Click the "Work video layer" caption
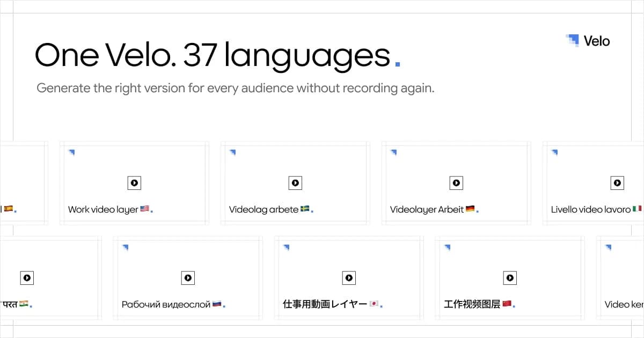Screen dimensions: 644x338 coord(103,210)
